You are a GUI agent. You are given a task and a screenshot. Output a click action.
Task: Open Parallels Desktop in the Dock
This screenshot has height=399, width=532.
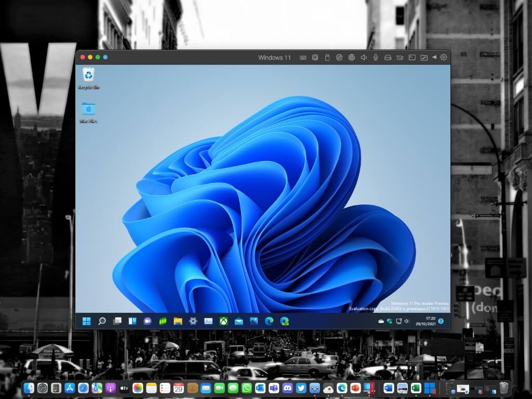point(369,388)
